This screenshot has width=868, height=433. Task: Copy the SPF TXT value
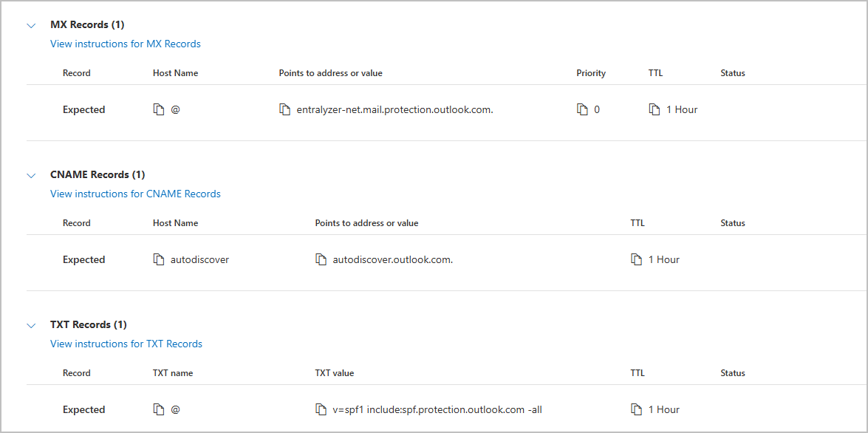[x=321, y=409]
